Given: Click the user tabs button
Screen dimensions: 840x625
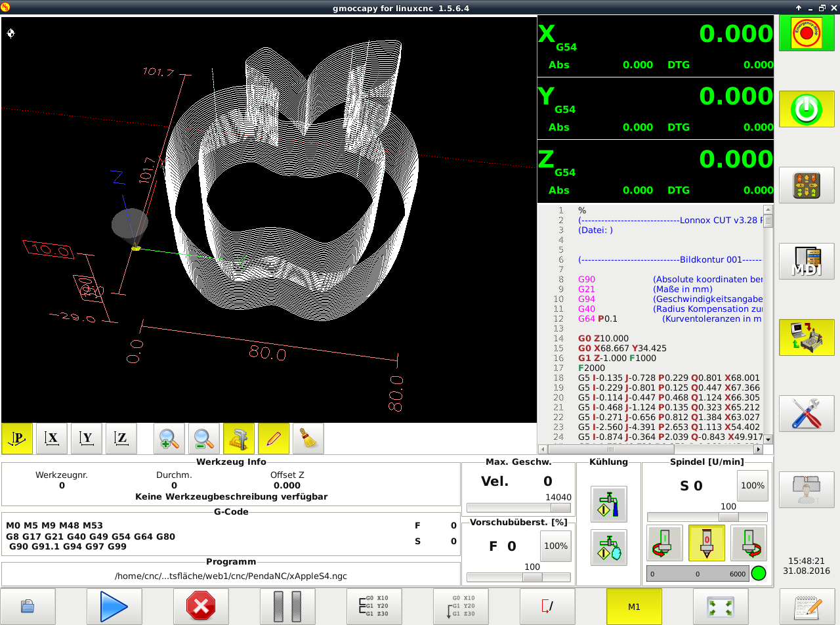Looking at the screenshot, I should (x=806, y=490).
